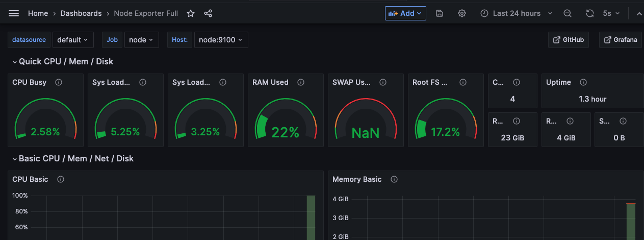
Task: Open the hamburger navigation menu
Action: 14,13
